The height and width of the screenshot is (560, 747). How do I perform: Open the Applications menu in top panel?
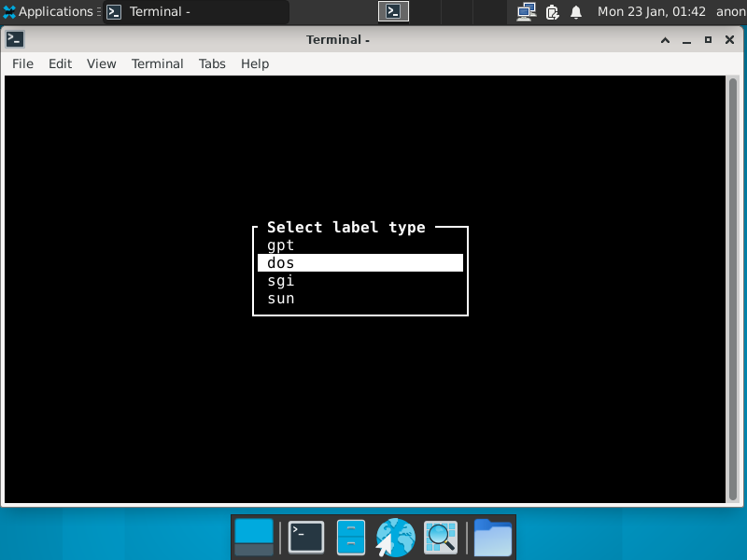(x=49, y=11)
